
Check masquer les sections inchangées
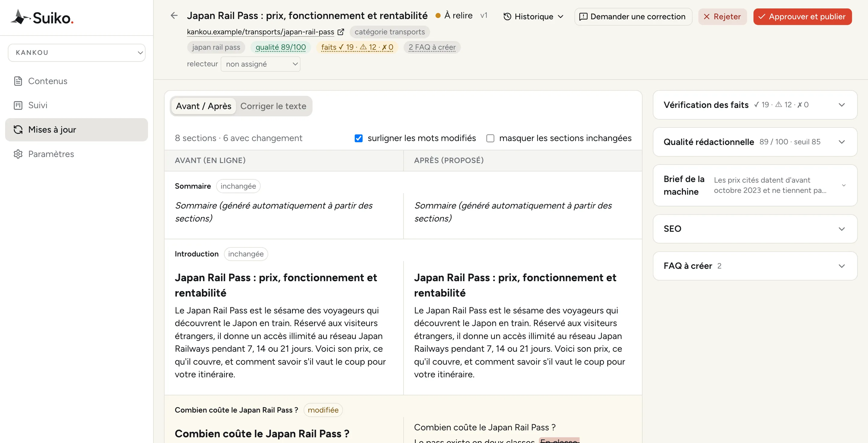click(x=490, y=138)
